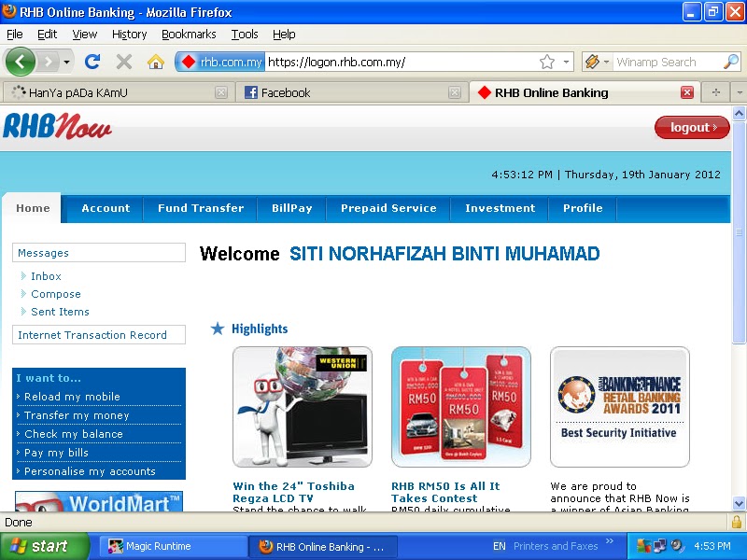
Task: Click the Winamp Search input field
Action: tap(667, 62)
